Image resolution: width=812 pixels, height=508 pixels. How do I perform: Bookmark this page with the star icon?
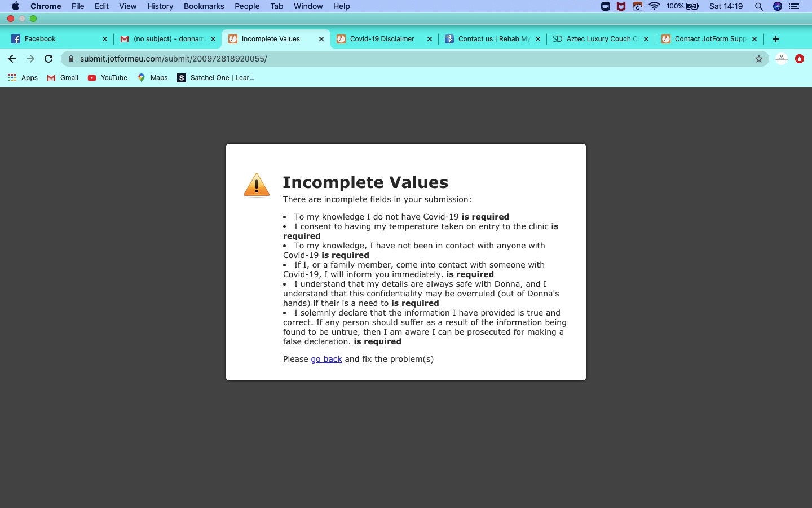[x=759, y=59]
